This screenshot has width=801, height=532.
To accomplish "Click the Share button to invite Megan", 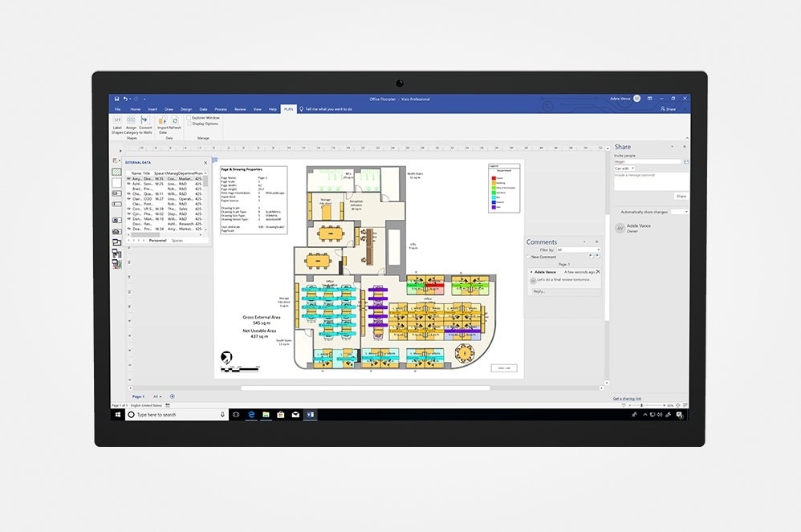I will [681, 196].
